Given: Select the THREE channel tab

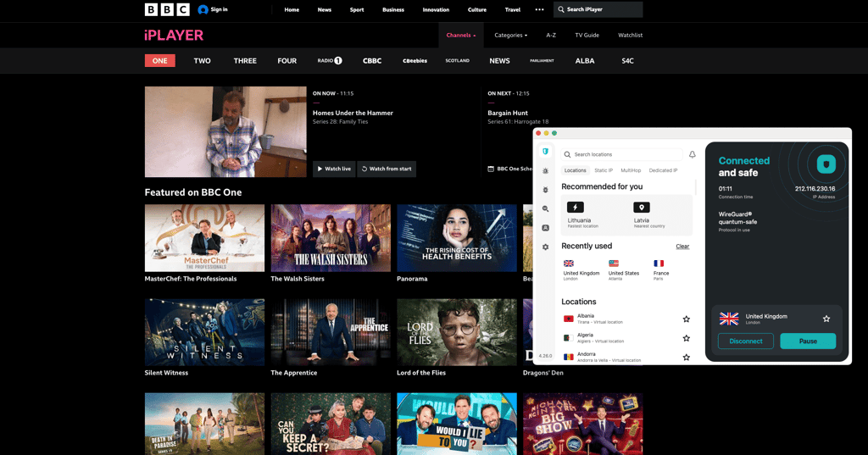Looking at the screenshot, I should point(245,61).
